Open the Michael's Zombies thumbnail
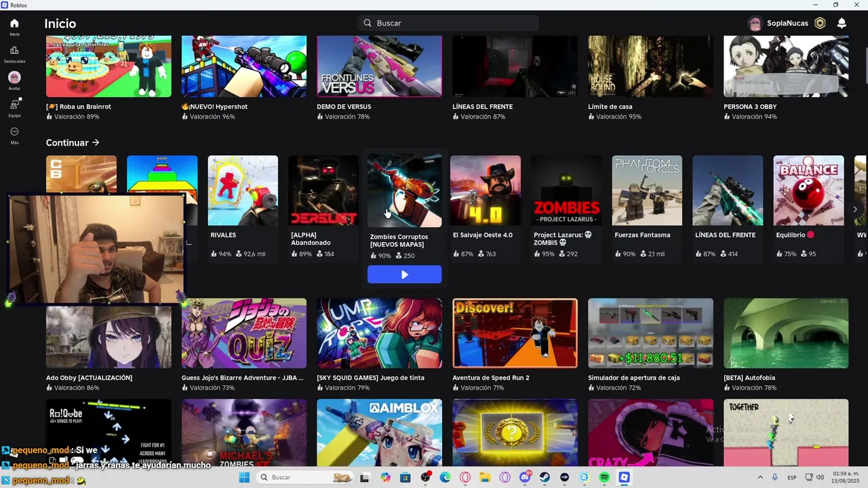 pos(244,432)
